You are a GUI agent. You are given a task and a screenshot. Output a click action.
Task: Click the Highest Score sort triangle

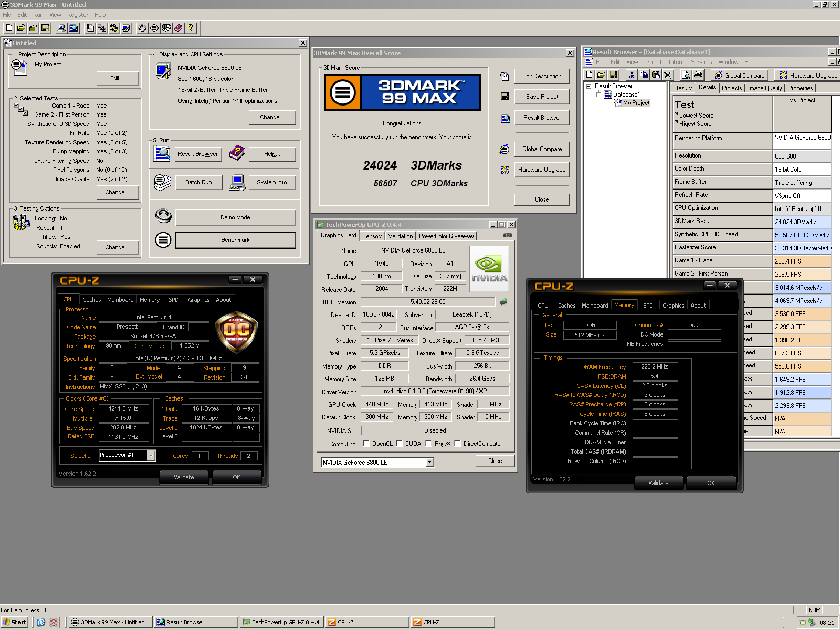(x=676, y=122)
